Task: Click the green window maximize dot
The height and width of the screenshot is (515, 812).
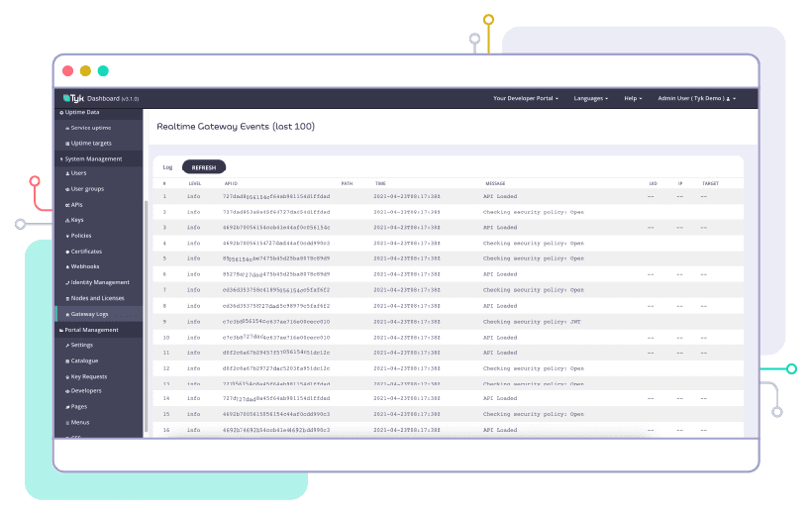Action: tap(103, 71)
